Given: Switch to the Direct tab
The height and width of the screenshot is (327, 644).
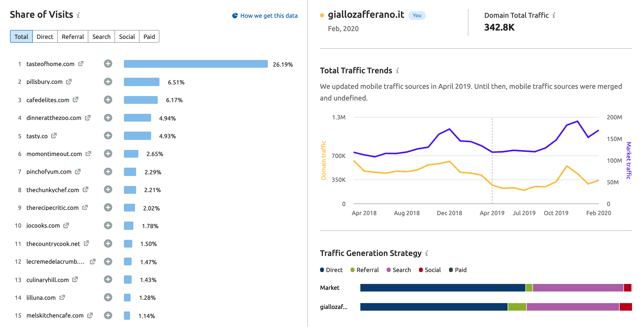Looking at the screenshot, I should 45,37.
